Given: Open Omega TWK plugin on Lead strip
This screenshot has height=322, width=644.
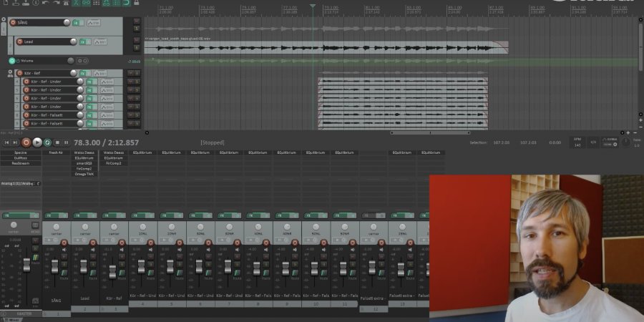Looking at the screenshot, I should [x=84, y=174].
